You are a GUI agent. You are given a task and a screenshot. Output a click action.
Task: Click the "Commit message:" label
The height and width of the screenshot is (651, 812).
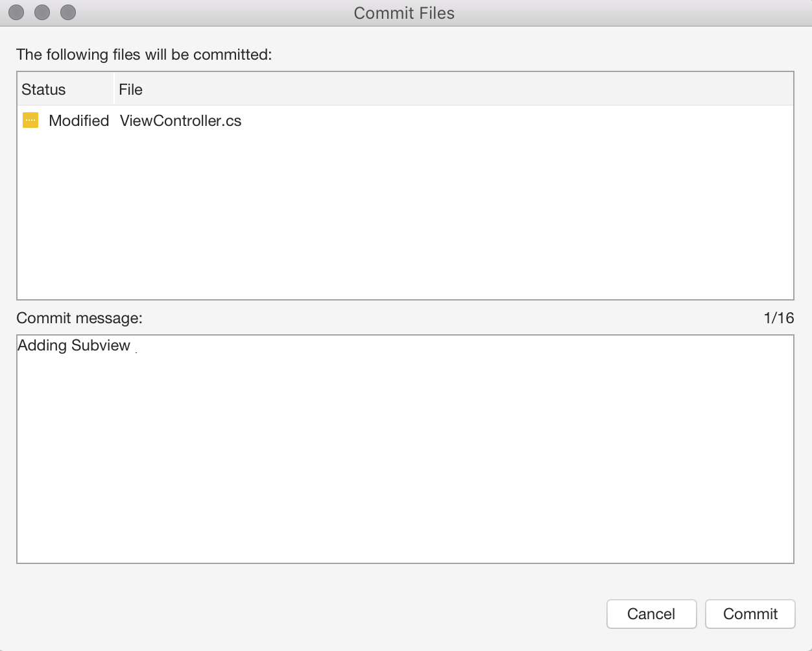[79, 318]
